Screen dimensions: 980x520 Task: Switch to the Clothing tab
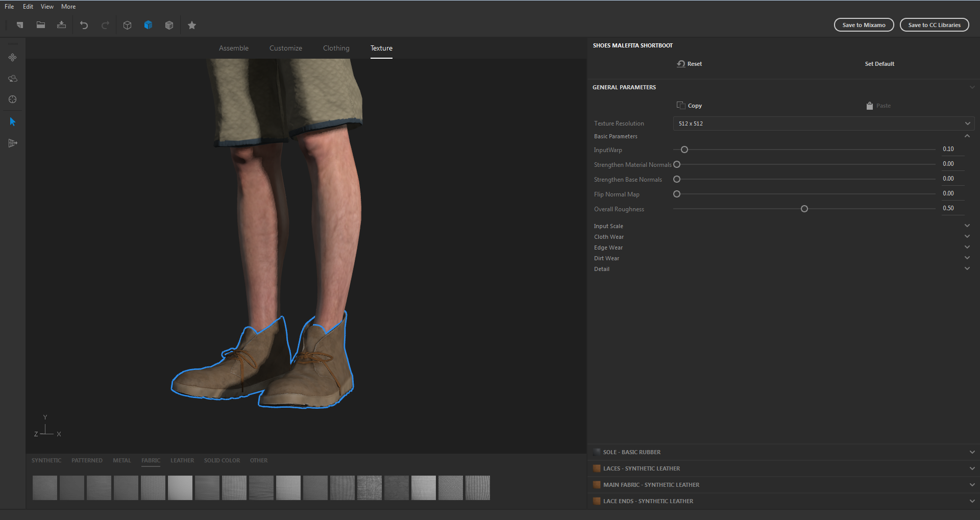[336, 48]
